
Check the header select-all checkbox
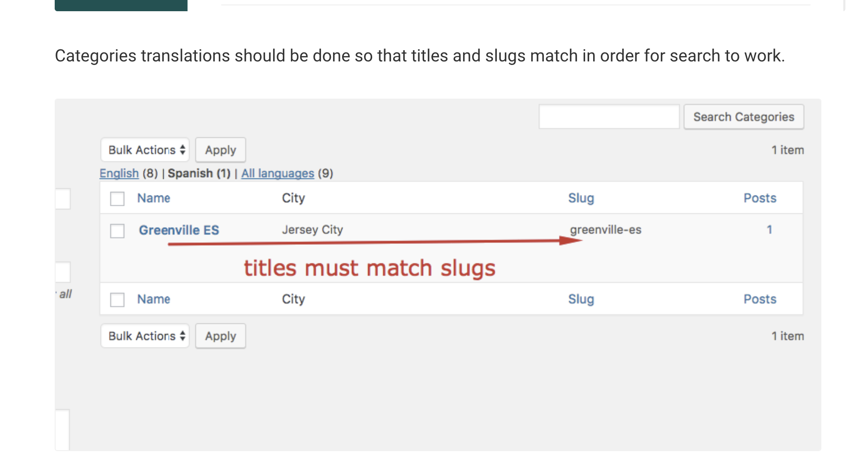click(x=117, y=199)
